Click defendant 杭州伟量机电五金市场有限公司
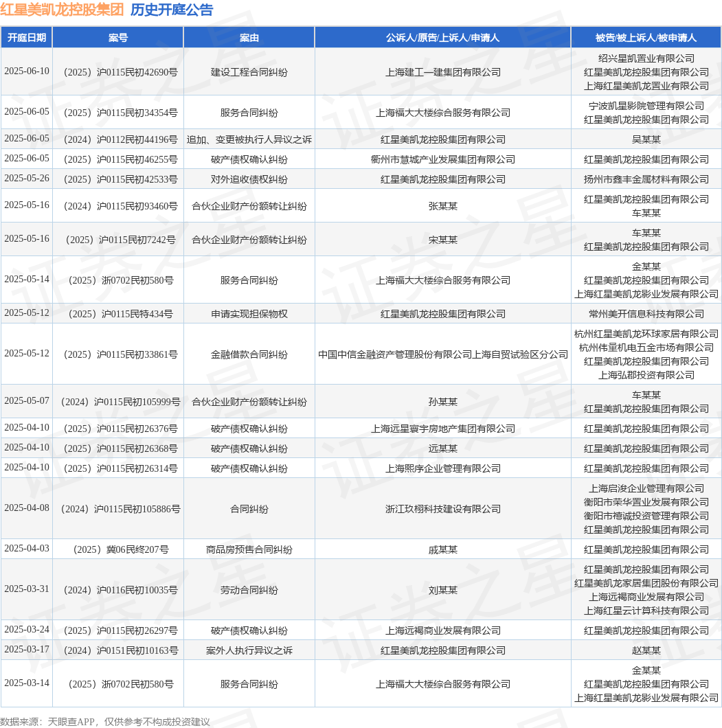 [x=646, y=348]
